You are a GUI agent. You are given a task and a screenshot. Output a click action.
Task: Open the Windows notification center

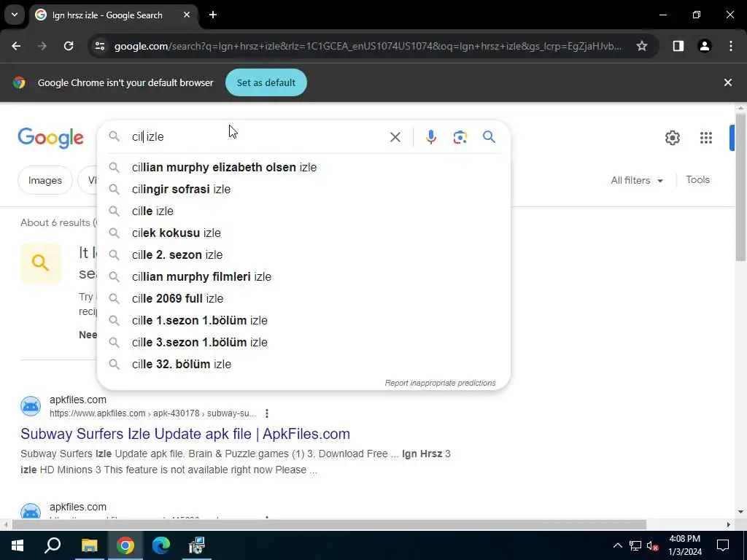[x=723, y=545]
